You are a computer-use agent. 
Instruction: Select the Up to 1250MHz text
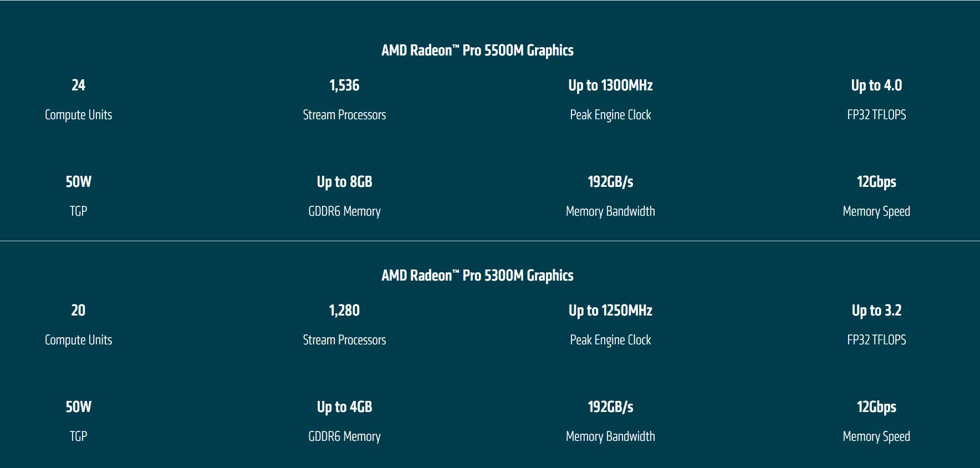click(610, 311)
